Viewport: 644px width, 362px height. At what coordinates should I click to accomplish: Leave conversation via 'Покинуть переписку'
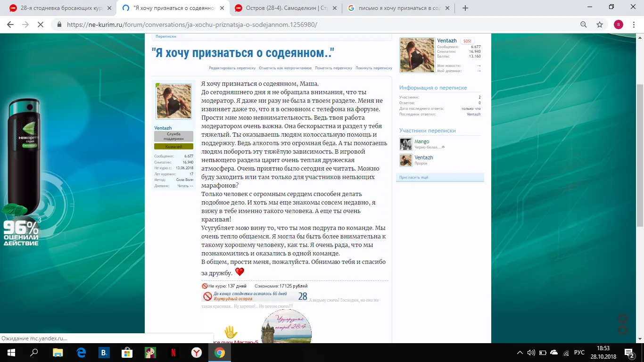point(374,68)
